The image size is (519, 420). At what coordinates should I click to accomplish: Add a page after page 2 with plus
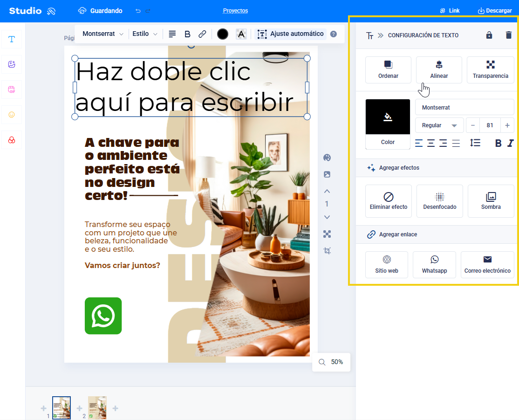(115, 408)
